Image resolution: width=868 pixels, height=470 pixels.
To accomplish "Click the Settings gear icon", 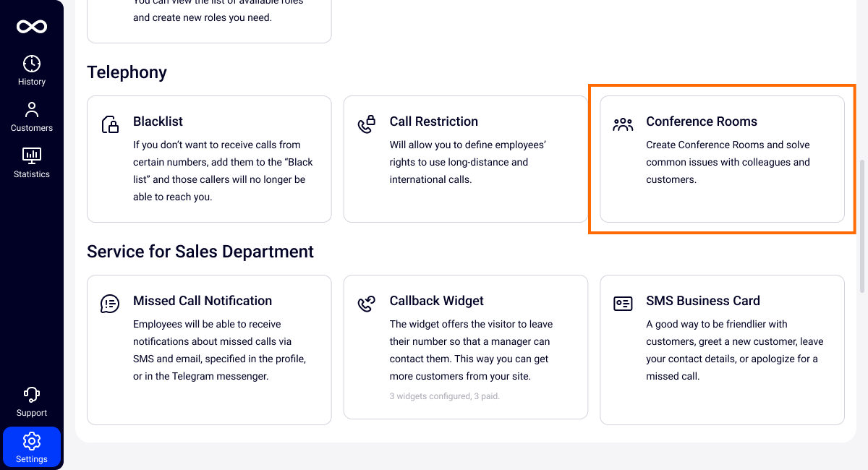I will 32,441.
